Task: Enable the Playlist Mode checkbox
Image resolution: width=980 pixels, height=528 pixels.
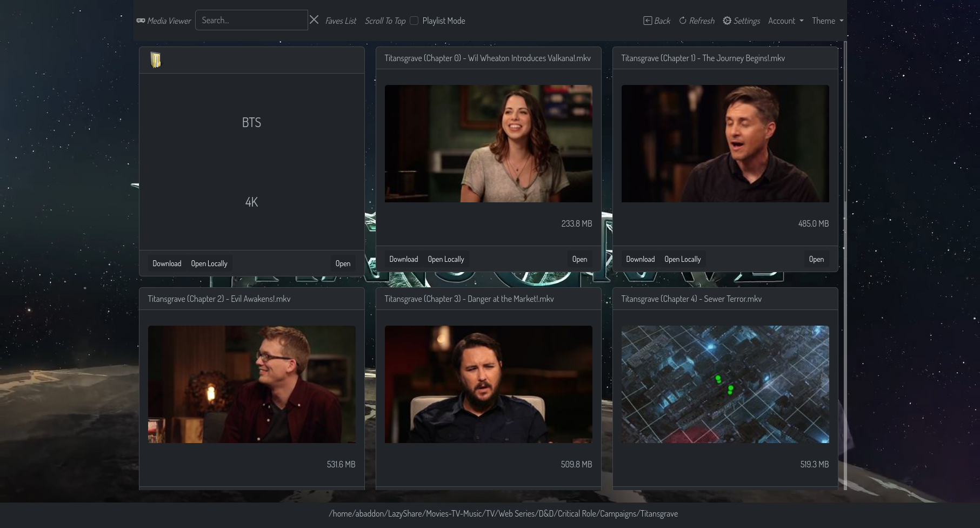Action: pyautogui.click(x=414, y=21)
